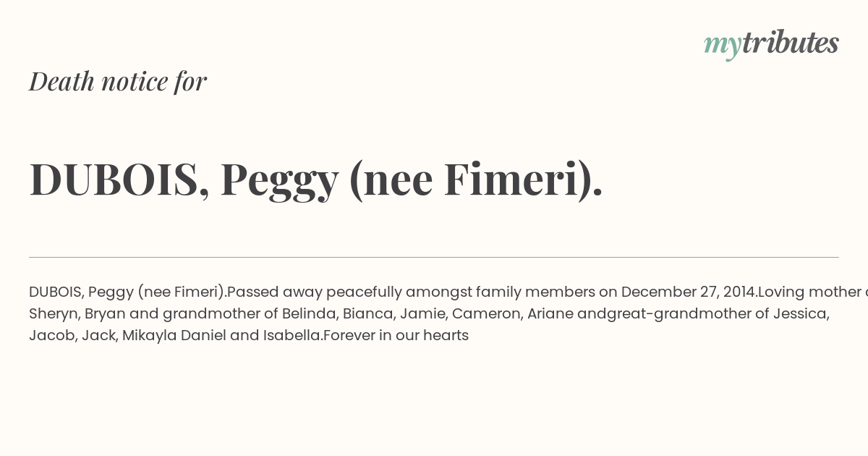The image size is (868, 456).
Task: Click the name "Belinda" in the notice
Action: coord(308,313)
